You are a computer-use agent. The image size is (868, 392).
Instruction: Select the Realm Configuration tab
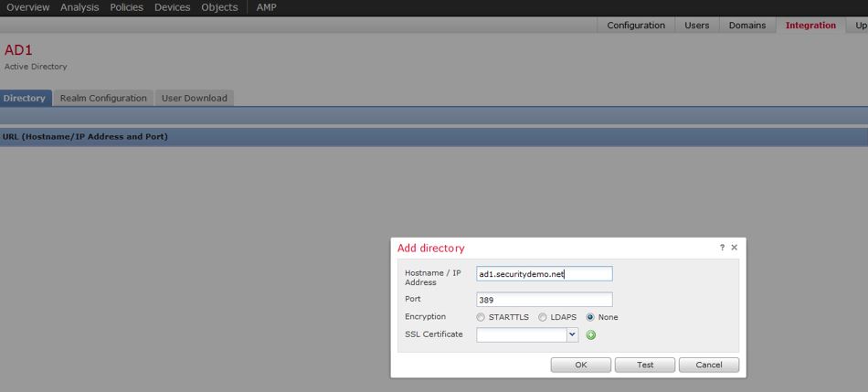[x=103, y=98]
